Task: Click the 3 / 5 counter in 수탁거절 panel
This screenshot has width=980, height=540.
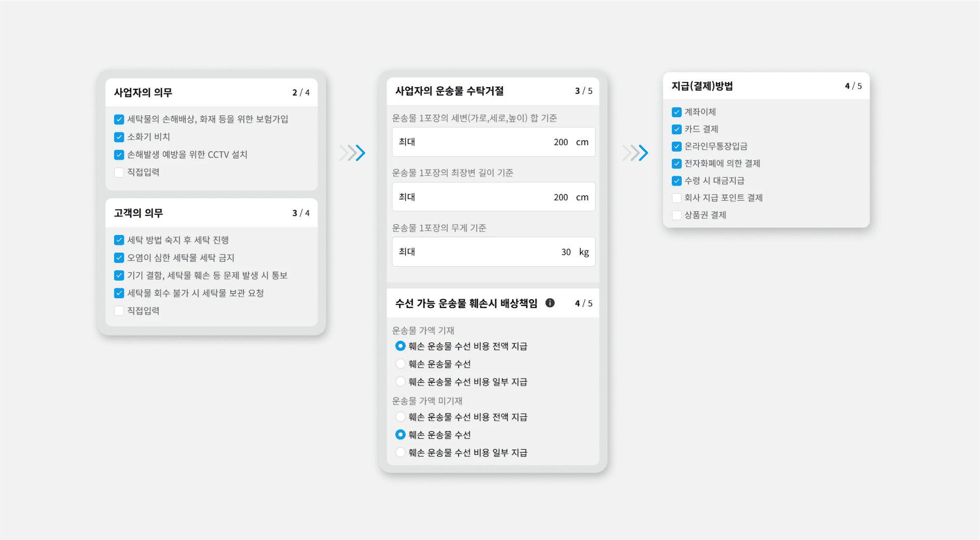Action: [584, 91]
